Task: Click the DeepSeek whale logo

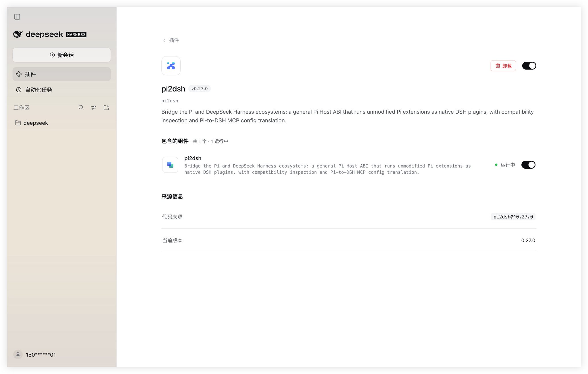Action: pos(18,34)
